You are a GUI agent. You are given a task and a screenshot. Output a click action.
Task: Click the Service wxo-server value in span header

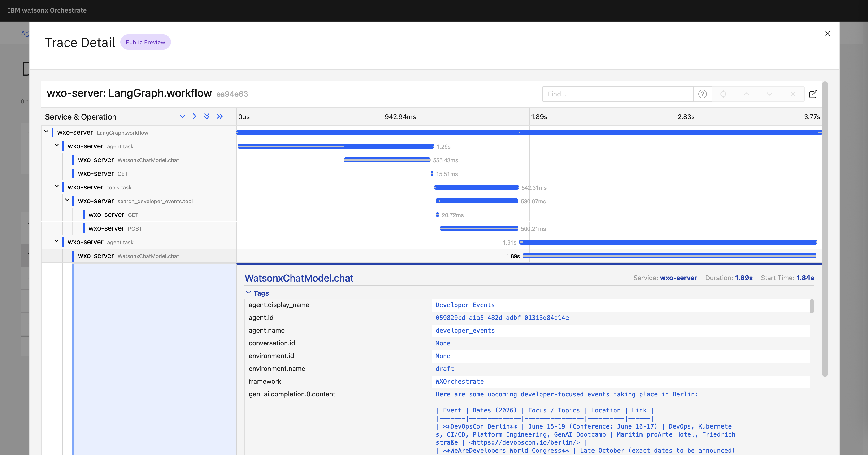(x=678, y=278)
